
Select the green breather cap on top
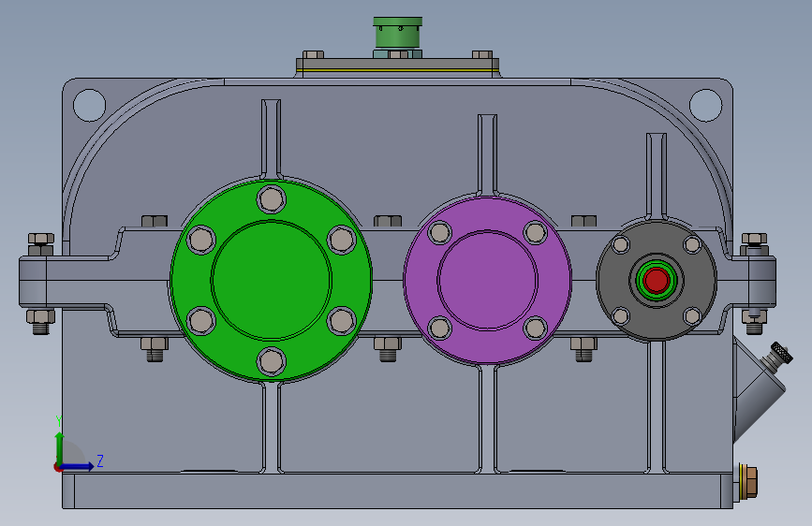pos(398,34)
